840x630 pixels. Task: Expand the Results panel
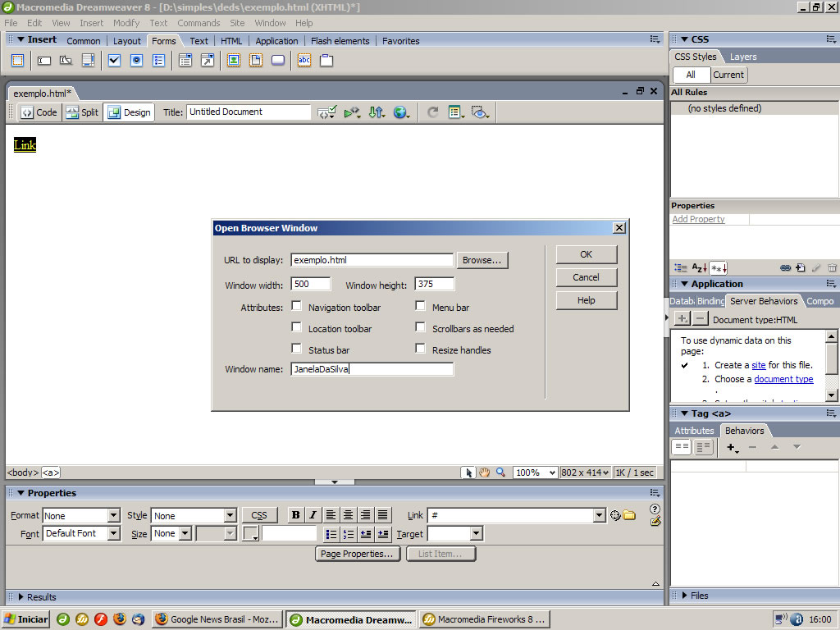(21, 597)
